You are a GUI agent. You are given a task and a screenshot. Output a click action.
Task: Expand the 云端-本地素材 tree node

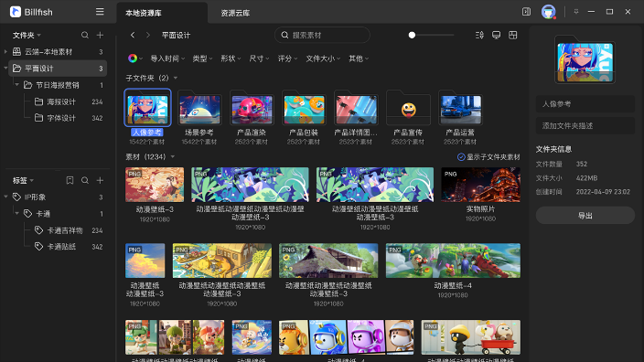click(5, 52)
